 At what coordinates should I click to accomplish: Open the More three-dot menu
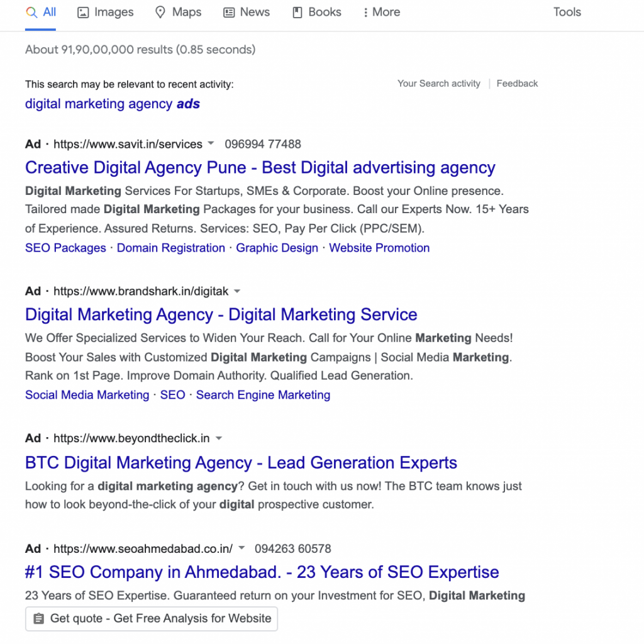pos(382,13)
